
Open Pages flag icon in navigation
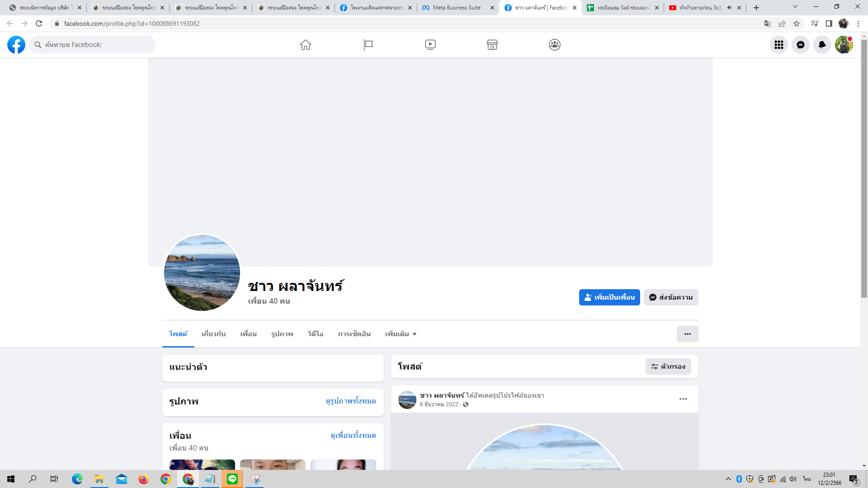[368, 45]
